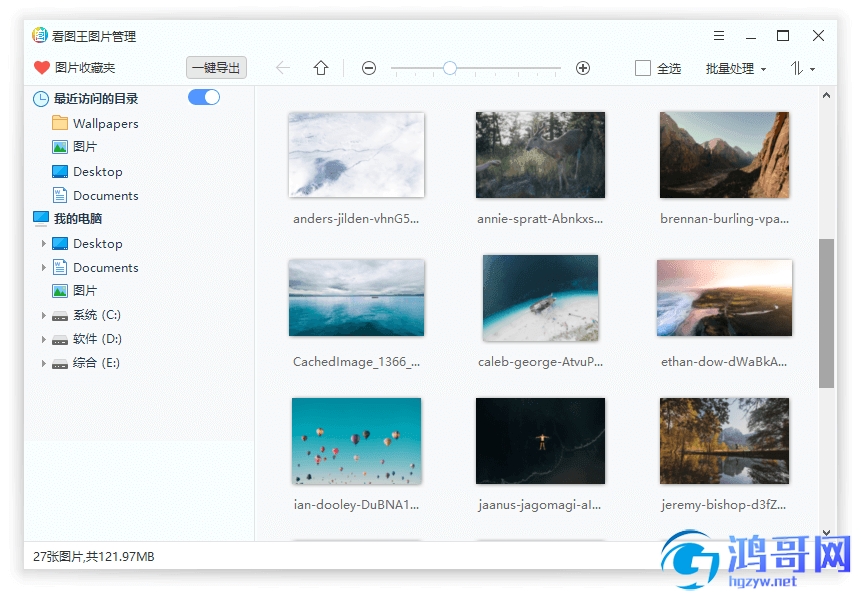861x597 pixels.
Task: Click the filename anders-jilden-vhnG5...
Action: (x=356, y=219)
